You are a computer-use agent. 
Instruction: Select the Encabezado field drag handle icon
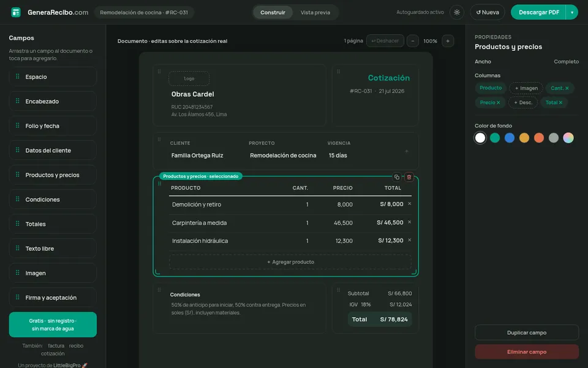click(17, 101)
